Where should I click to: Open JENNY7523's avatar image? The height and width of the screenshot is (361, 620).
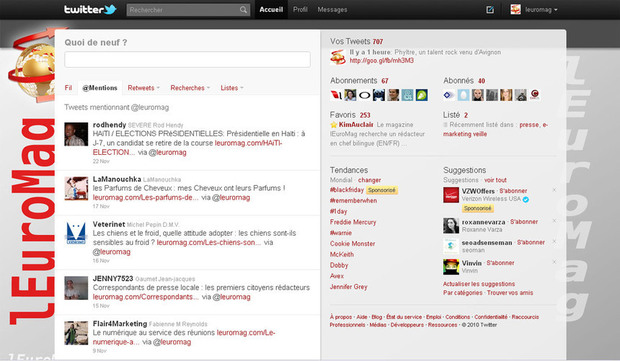76,288
